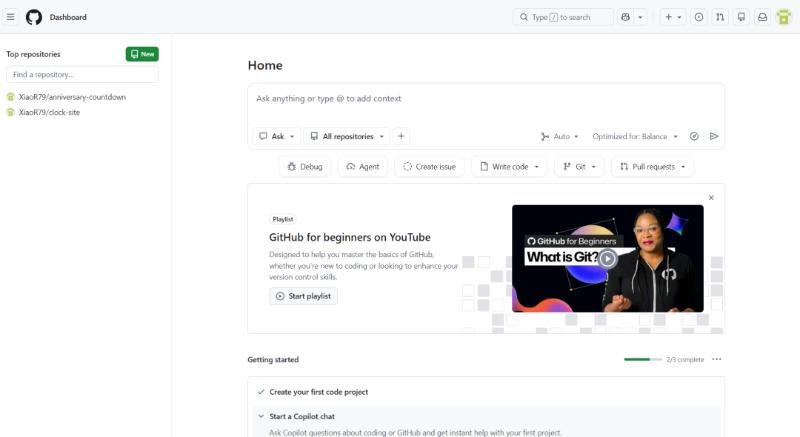Select the Agent suggestion chip
Viewport: 800px width, 437px height.
(x=362, y=167)
